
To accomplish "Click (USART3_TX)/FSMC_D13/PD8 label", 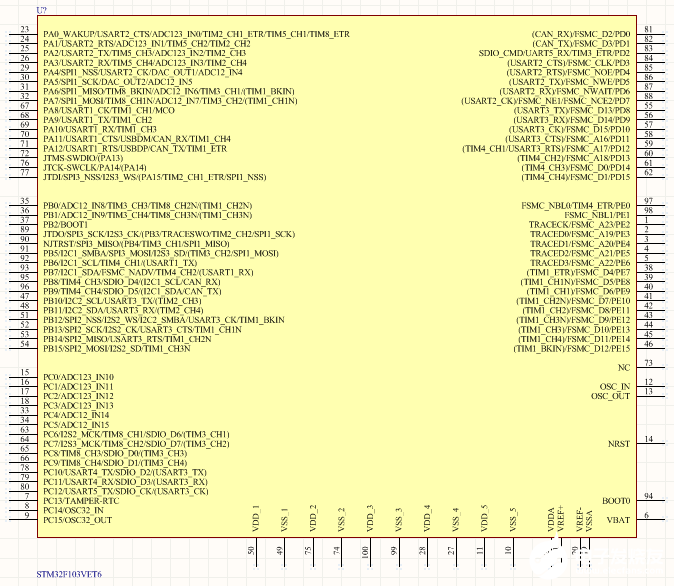I will [572, 110].
